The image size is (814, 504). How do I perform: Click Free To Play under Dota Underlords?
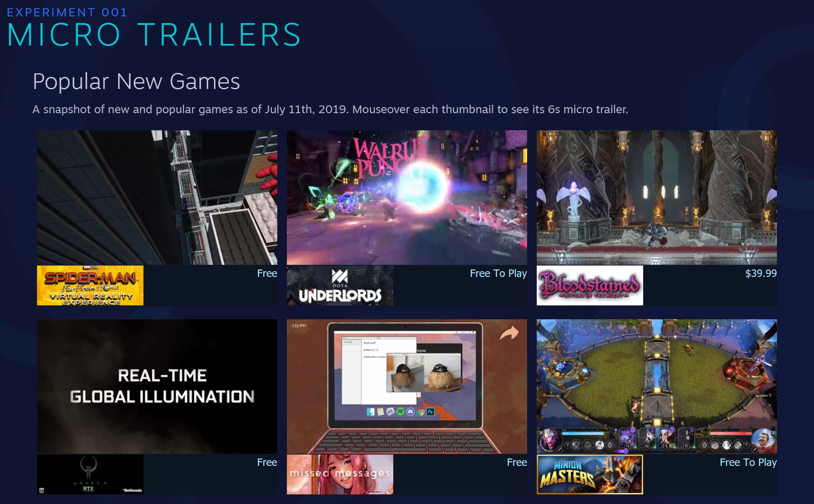coord(498,273)
